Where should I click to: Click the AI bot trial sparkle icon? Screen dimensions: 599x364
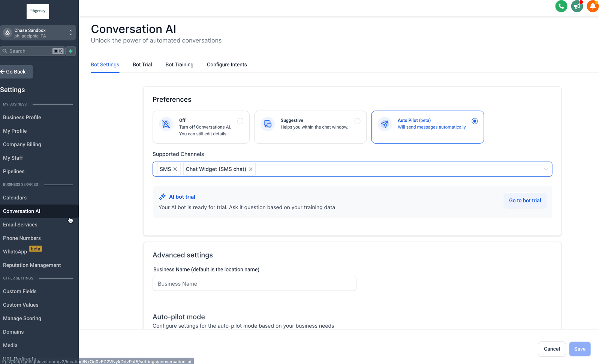(162, 197)
